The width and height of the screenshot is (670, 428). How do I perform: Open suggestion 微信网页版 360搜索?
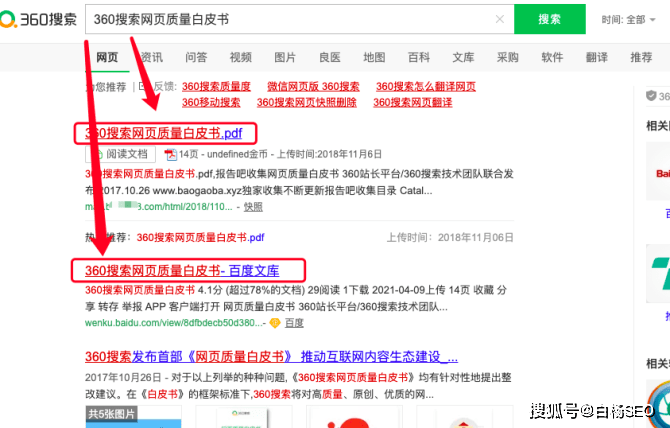click(313, 87)
